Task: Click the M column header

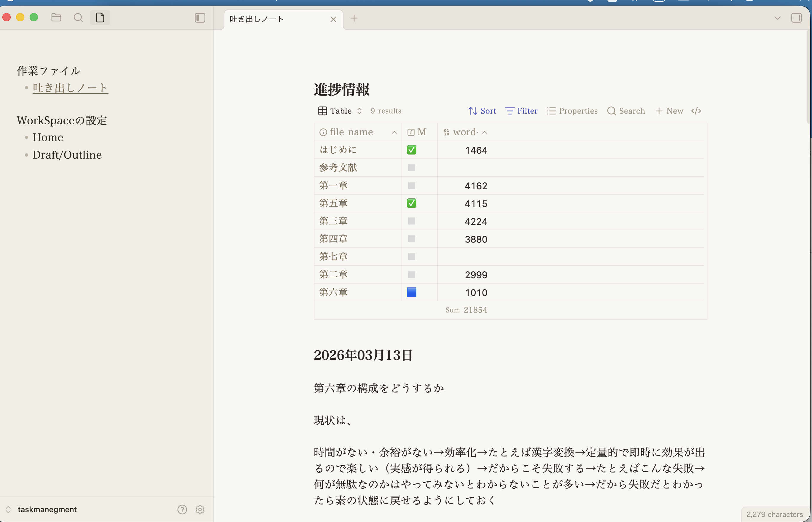Action: (420, 132)
